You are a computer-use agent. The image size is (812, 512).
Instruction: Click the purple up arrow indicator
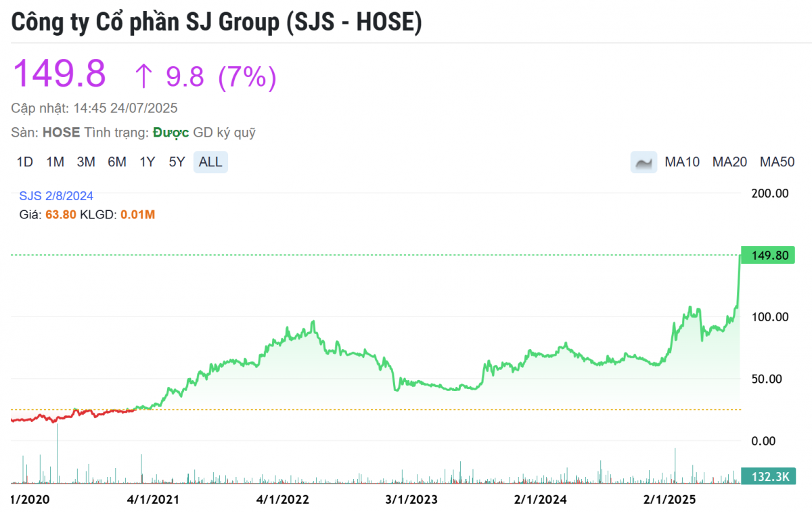coord(143,77)
